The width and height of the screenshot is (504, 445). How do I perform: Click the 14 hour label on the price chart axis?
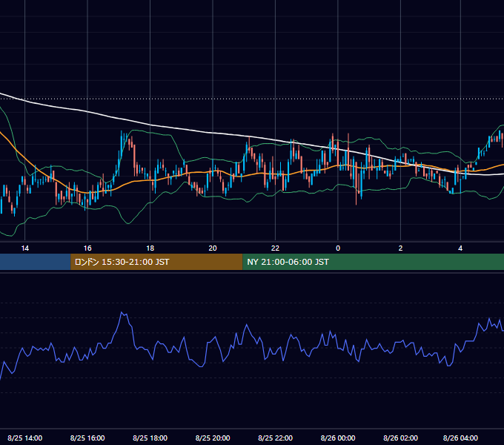[x=24, y=248]
